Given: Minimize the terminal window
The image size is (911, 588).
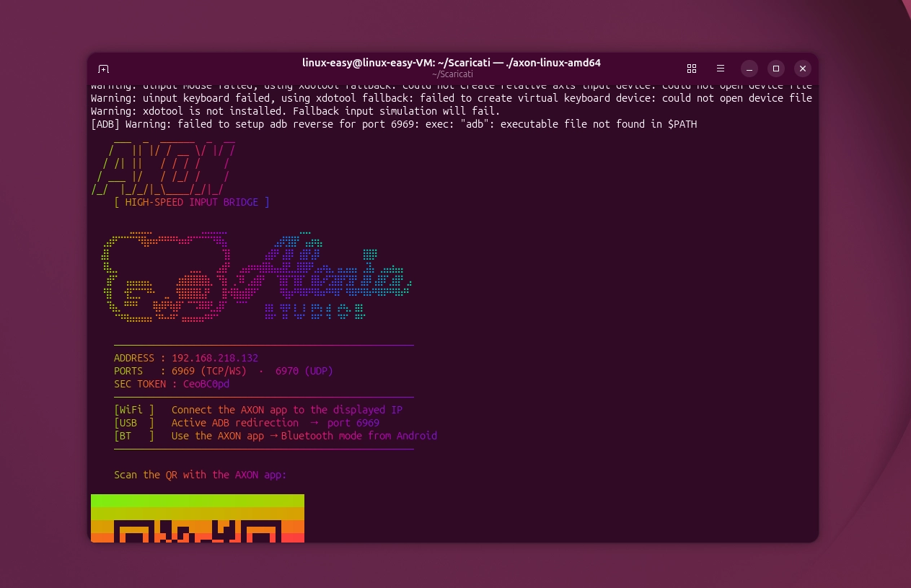Looking at the screenshot, I should click(750, 69).
